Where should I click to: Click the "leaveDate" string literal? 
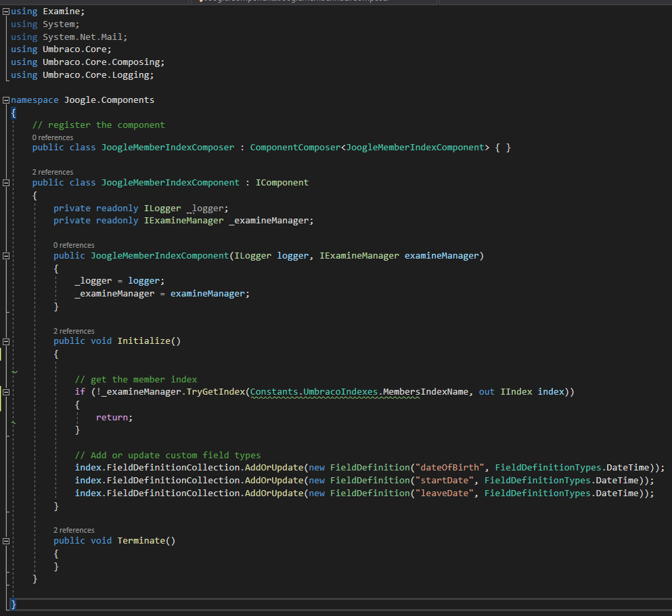coord(445,493)
